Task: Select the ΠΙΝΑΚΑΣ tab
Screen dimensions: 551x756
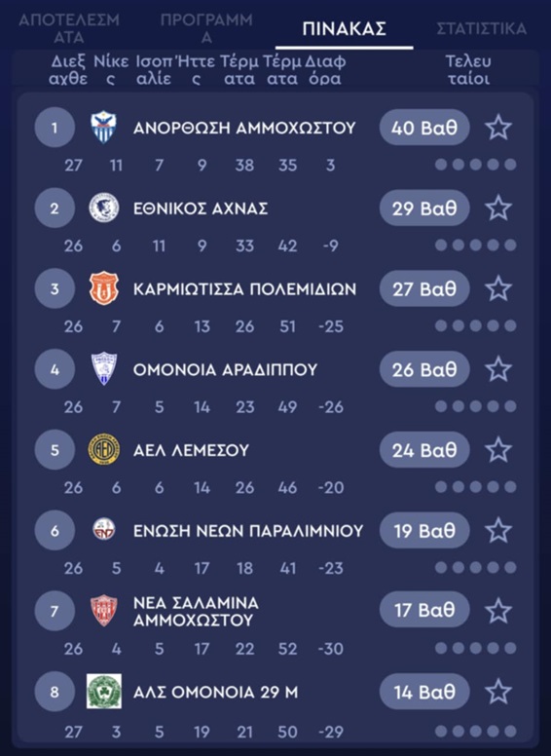Action: pos(345,28)
